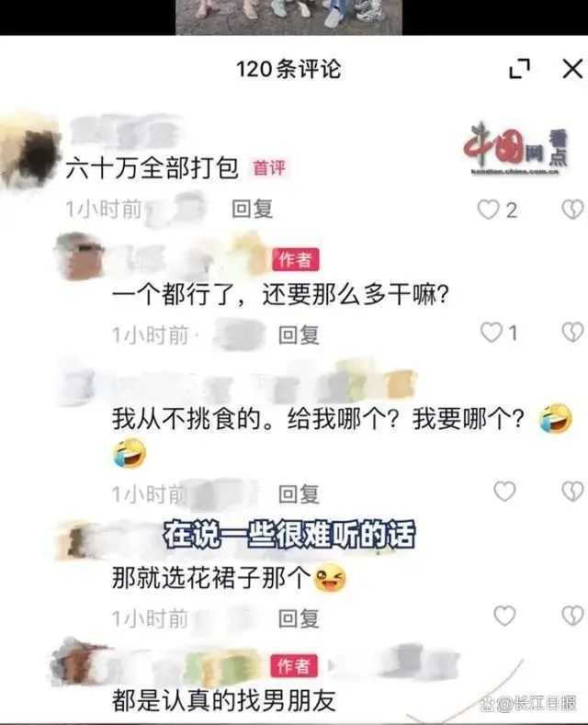Screen dimensions: 588x725
Task: Open avatar of first commenter
Action: coord(30,153)
